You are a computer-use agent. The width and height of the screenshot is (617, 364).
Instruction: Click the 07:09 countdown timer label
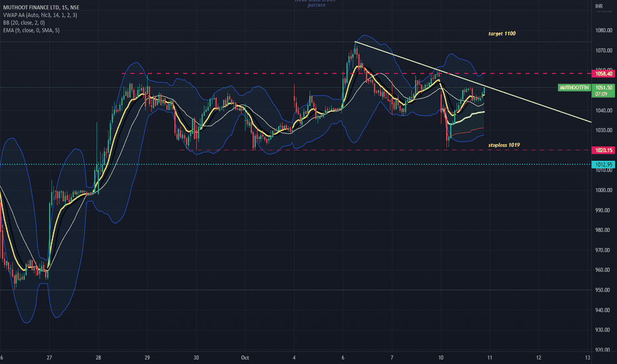pyautogui.click(x=602, y=94)
